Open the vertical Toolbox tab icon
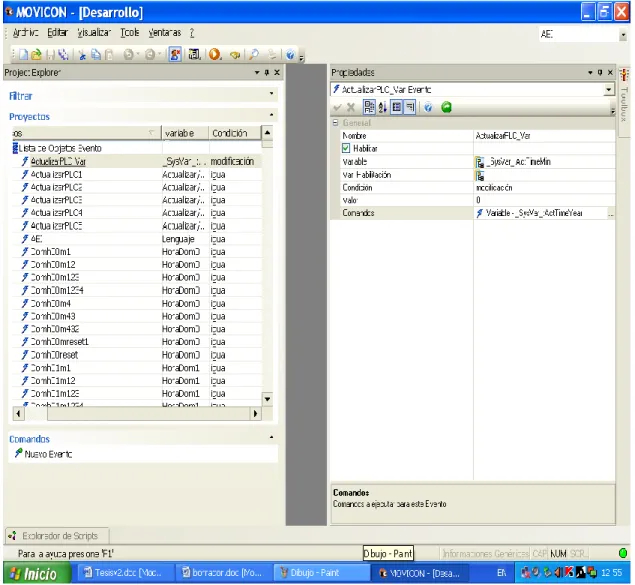The height and width of the screenshot is (585, 635). click(x=624, y=74)
